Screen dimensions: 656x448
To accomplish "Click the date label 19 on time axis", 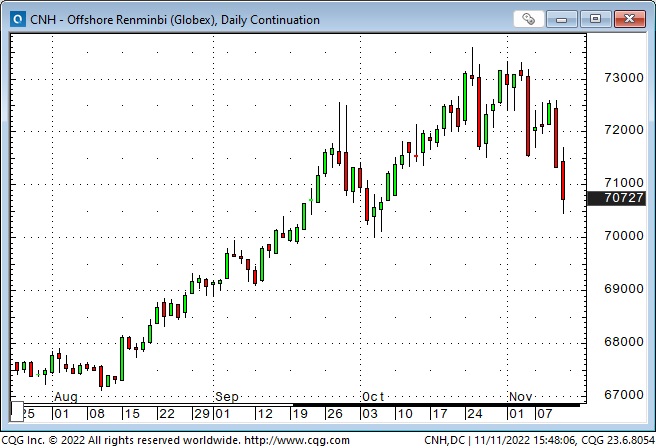I will click(300, 414).
